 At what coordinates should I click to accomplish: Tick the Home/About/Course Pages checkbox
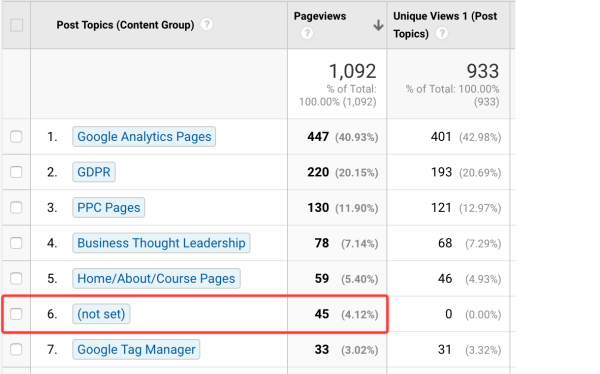click(x=16, y=278)
